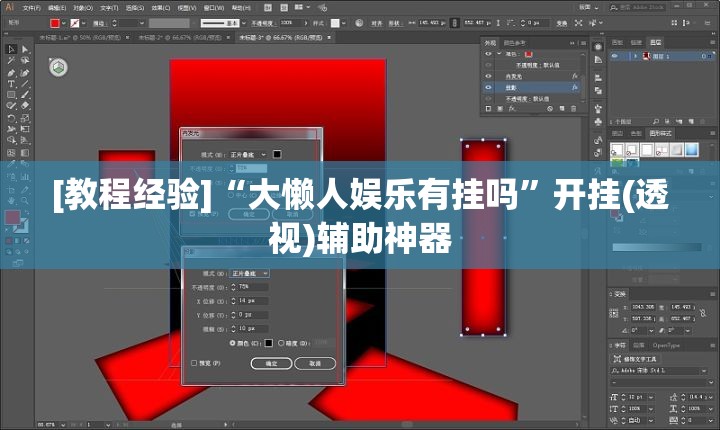Image resolution: width=720 pixels, height=430 pixels.
Task: Select the Color radio button in Drop Shadow dialog
Action: 232,343
